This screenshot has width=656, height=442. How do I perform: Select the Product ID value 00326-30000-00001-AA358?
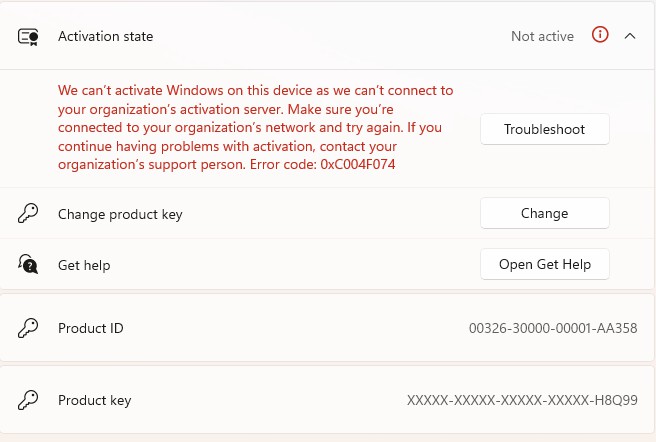(553, 328)
